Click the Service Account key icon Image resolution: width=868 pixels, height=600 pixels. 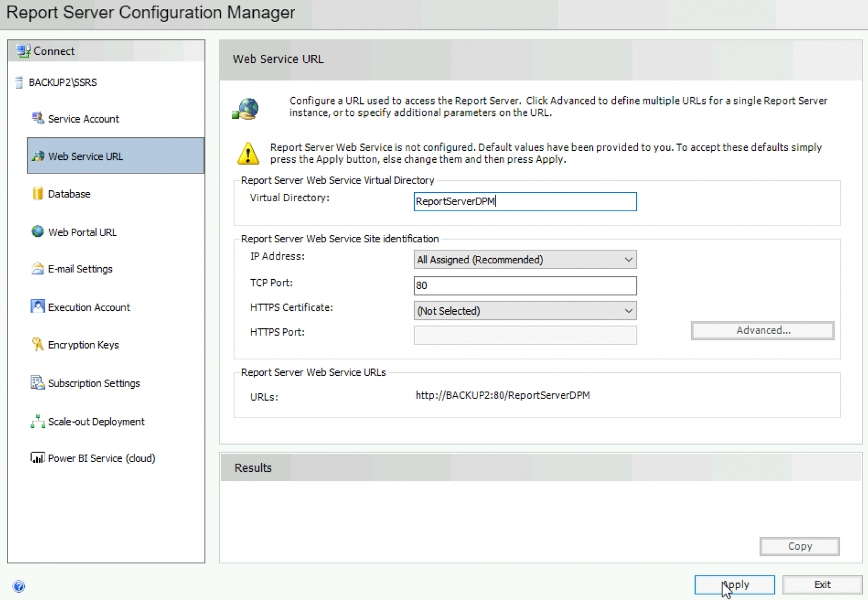coord(38,118)
